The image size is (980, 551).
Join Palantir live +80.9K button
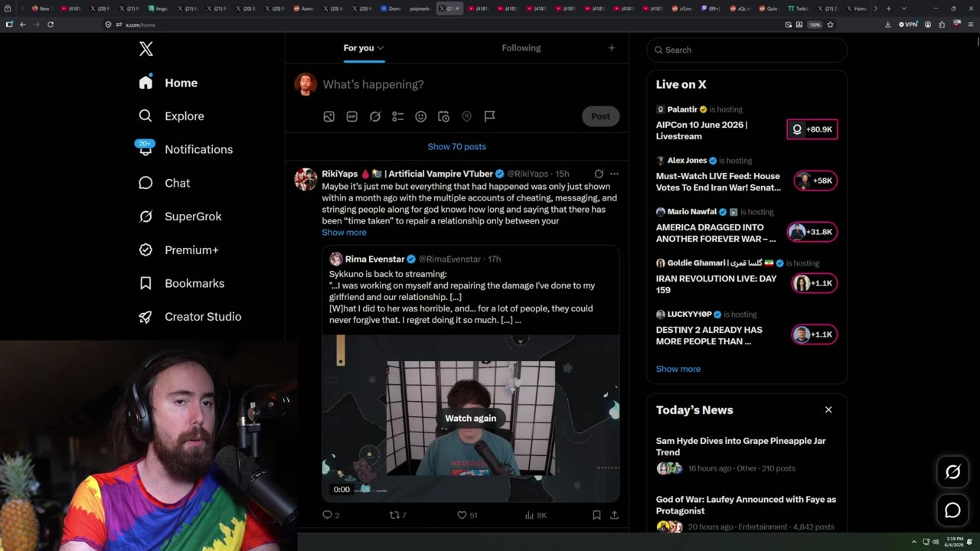coord(812,129)
